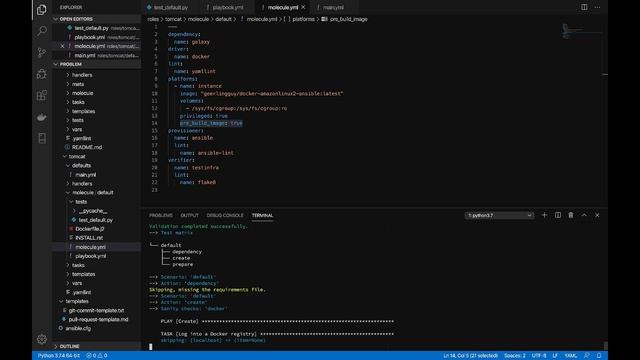Split the editor to the right

pyautogui.click(x=584, y=7)
